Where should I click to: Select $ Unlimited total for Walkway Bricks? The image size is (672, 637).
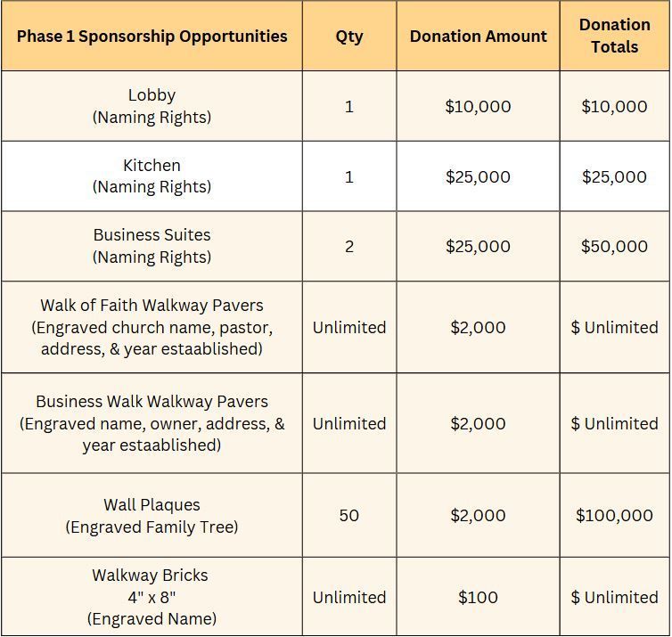pyautogui.click(x=614, y=597)
